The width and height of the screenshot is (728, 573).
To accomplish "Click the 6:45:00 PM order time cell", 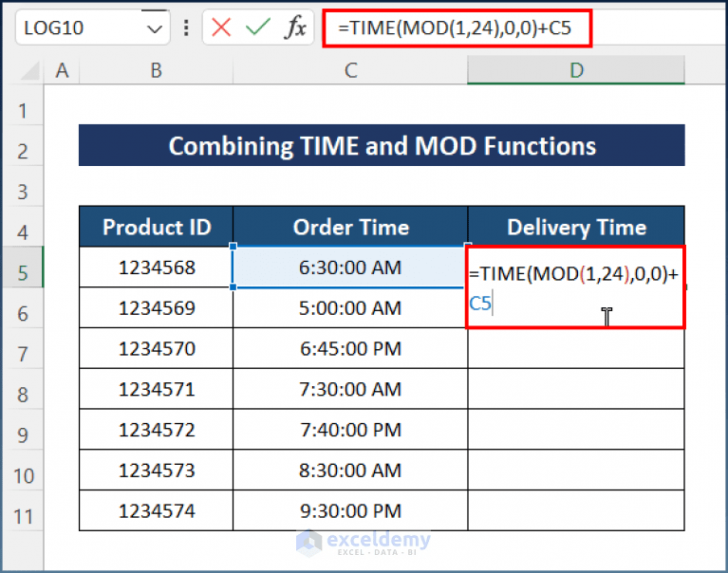I will point(350,348).
